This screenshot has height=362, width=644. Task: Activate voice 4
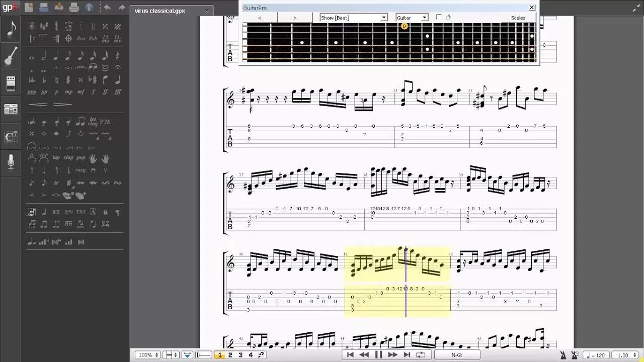251,355
